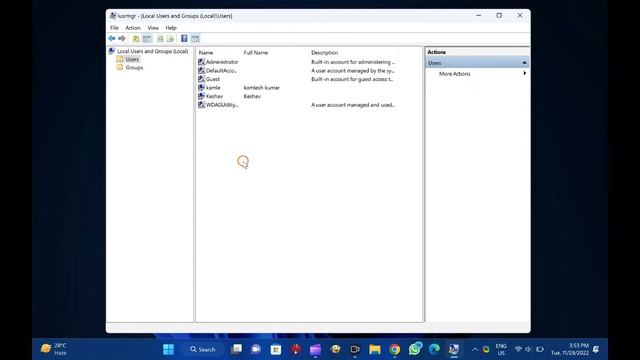Image resolution: width=640 pixels, height=360 pixels.
Task: Select the kamle user name
Action: 213,88
